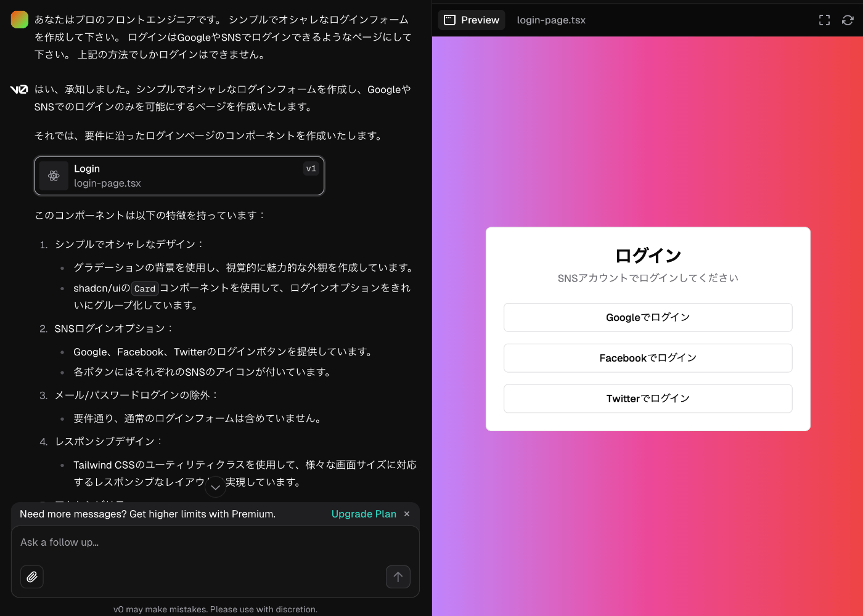Click the React atom icon in Login card
The height and width of the screenshot is (616, 863).
click(54, 176)
